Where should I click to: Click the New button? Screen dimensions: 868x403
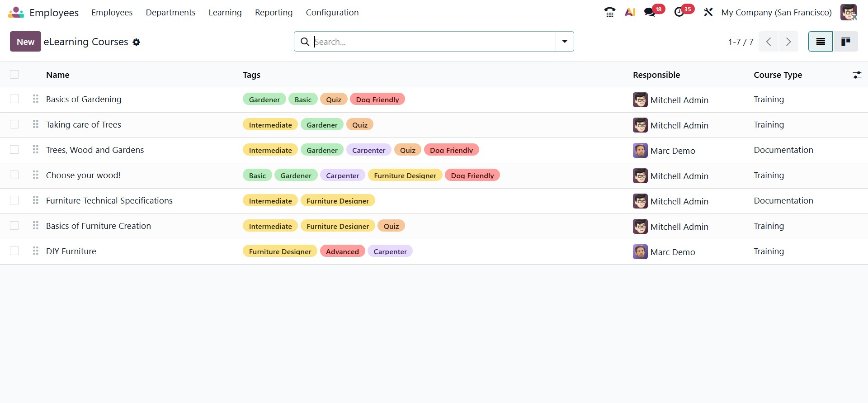25,42
